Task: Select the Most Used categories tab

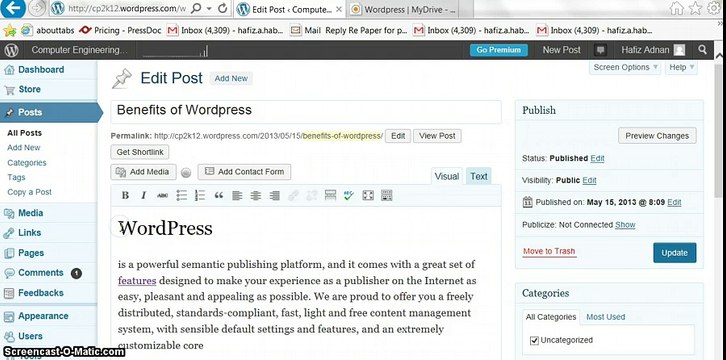Action: click(x=606, y=317)
